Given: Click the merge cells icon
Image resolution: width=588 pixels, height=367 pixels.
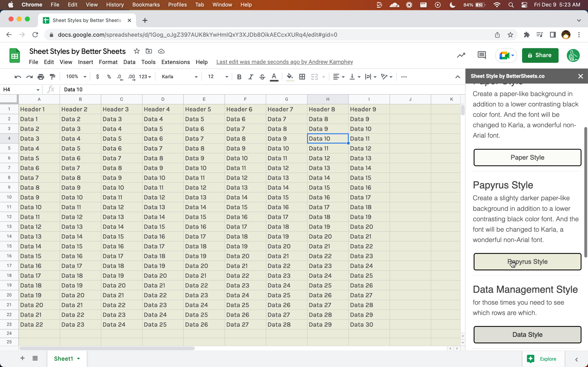Looking at the screenshot, I should (315, 77).
